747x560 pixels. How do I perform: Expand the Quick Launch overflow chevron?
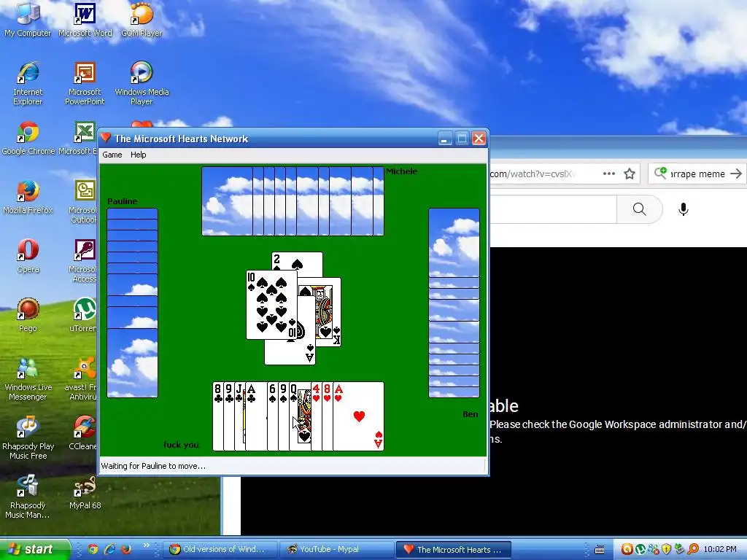(x=146, y=545)
